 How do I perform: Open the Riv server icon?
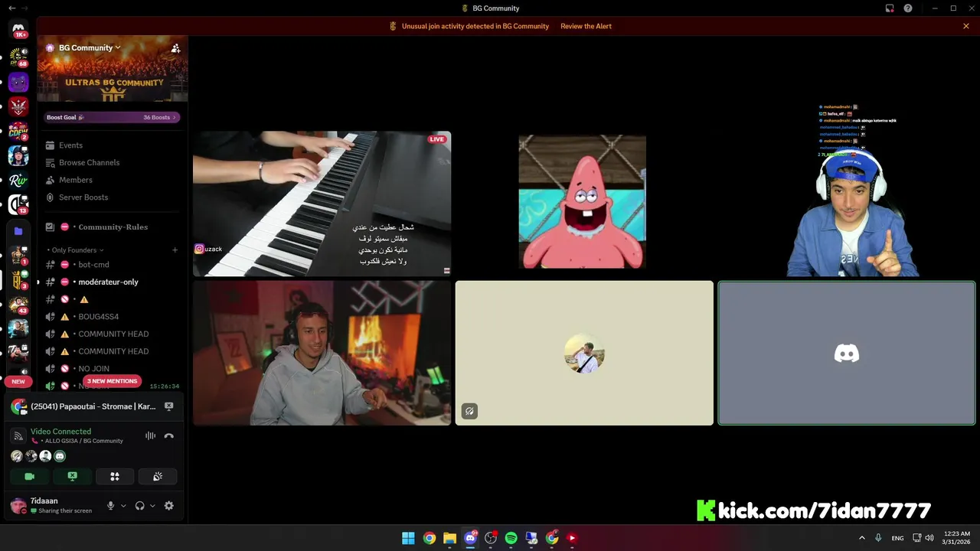18,181
